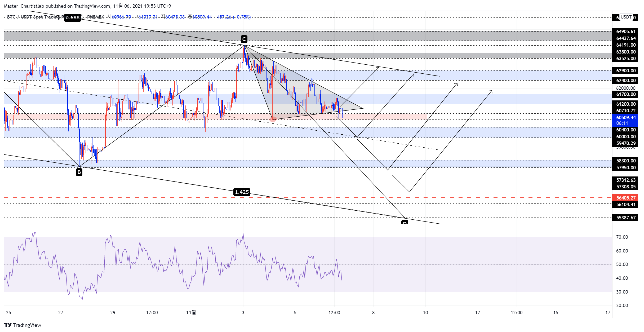This screenshot has height=332, width=644.
Task: Click the red circle marker at wick low
Action: pos(273,119)
